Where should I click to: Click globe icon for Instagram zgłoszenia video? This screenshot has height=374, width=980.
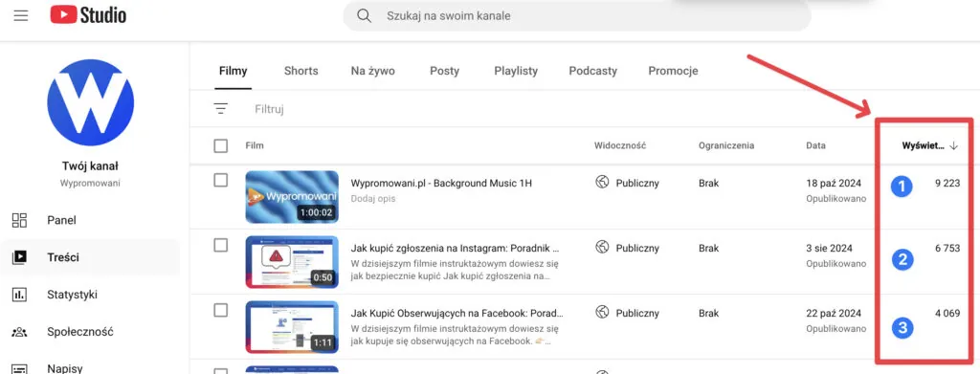602,248
